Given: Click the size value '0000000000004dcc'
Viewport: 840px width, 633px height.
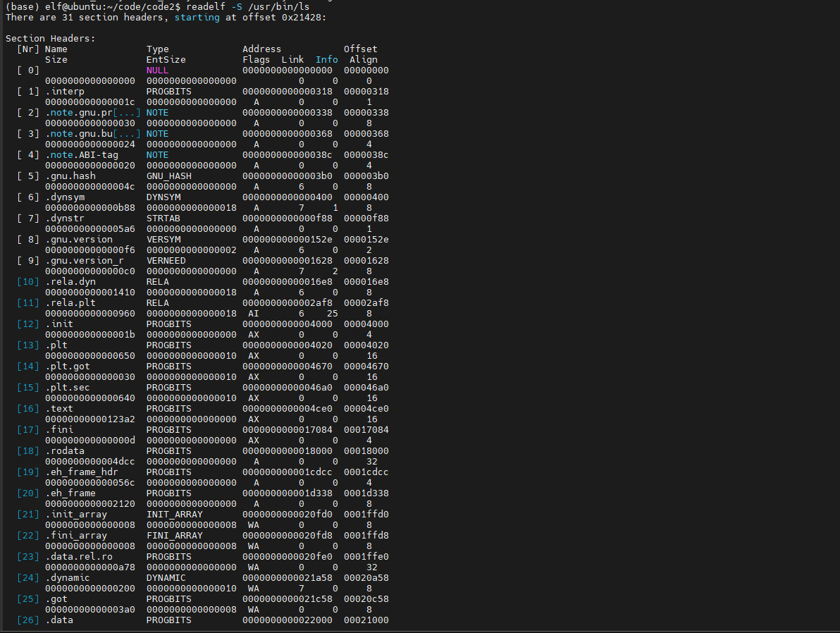Looking at the screenshot, I should (90, 462).
